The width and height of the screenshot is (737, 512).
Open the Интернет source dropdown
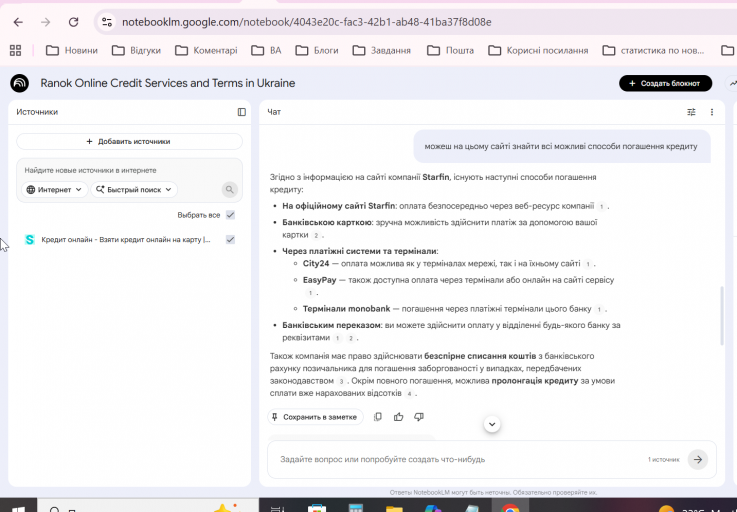55,189
